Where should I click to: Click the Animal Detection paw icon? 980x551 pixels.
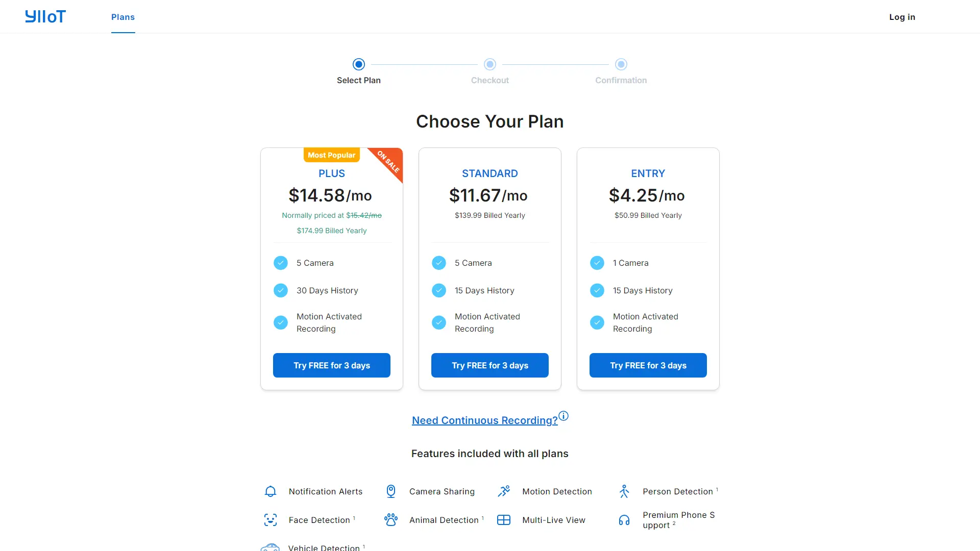(390, 519)
